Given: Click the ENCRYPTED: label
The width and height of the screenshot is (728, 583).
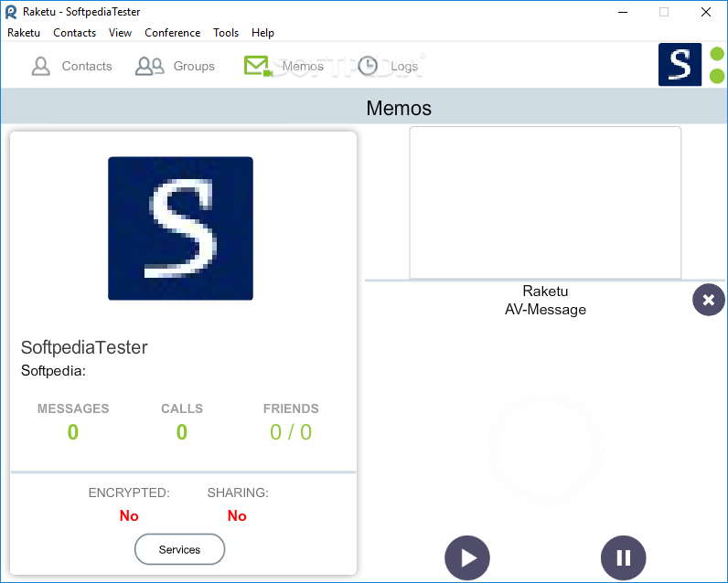Looking at the screenshot, I should 129,493.
